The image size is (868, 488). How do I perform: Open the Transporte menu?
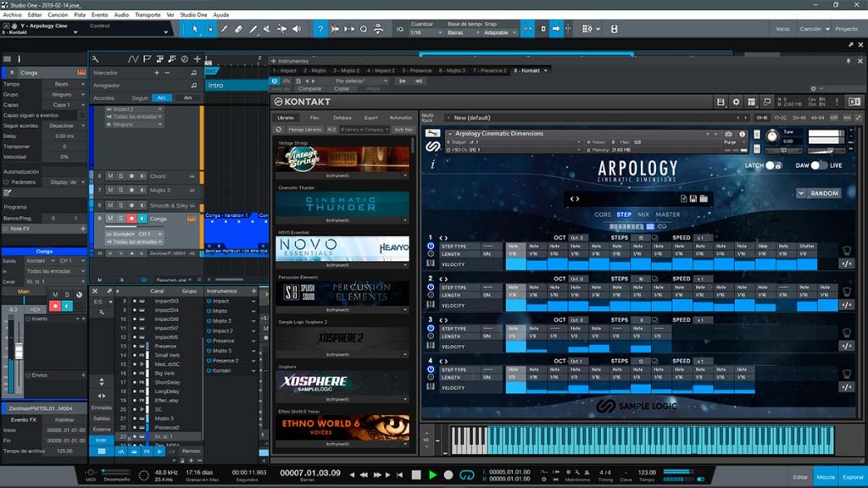point(147,15)
